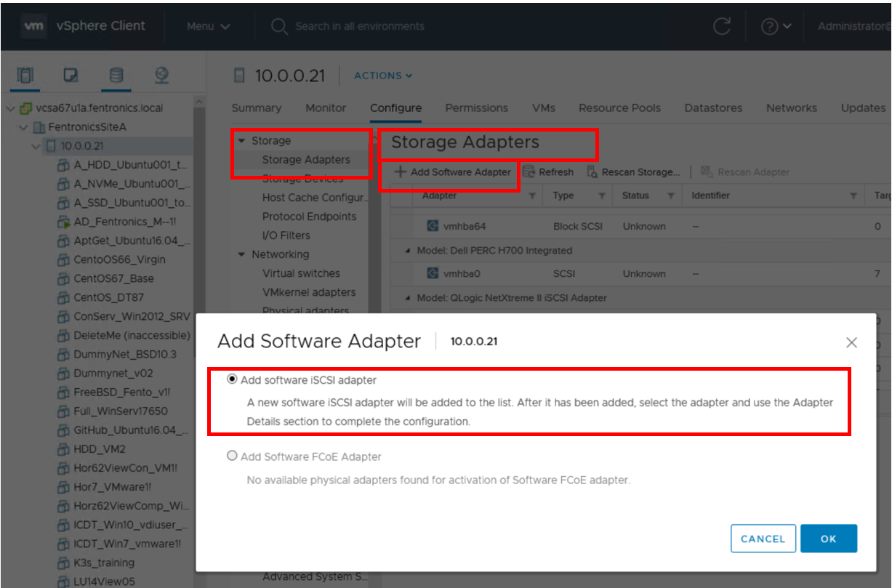This screenshot has height=588, width=892.
Task: Collapse the FentronicsSiteA tree node
Action: click(23, 127)
